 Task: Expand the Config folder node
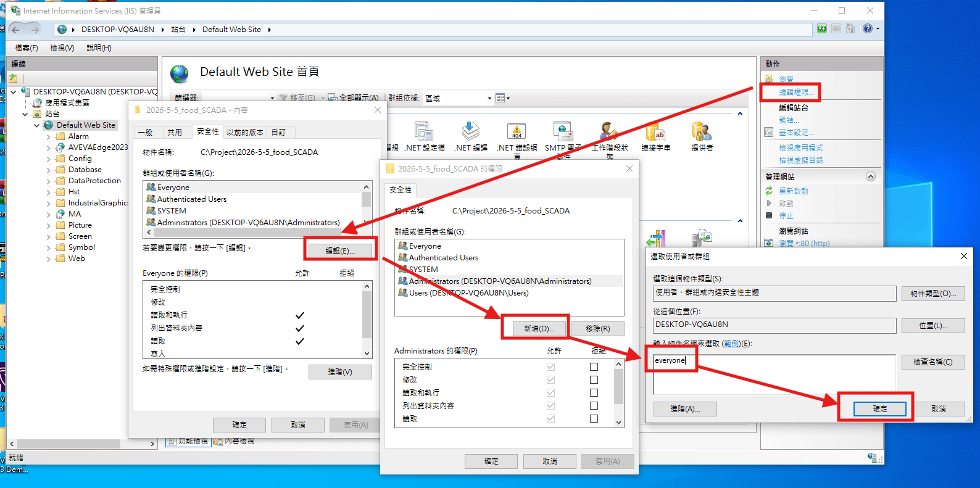click(48, 159)
